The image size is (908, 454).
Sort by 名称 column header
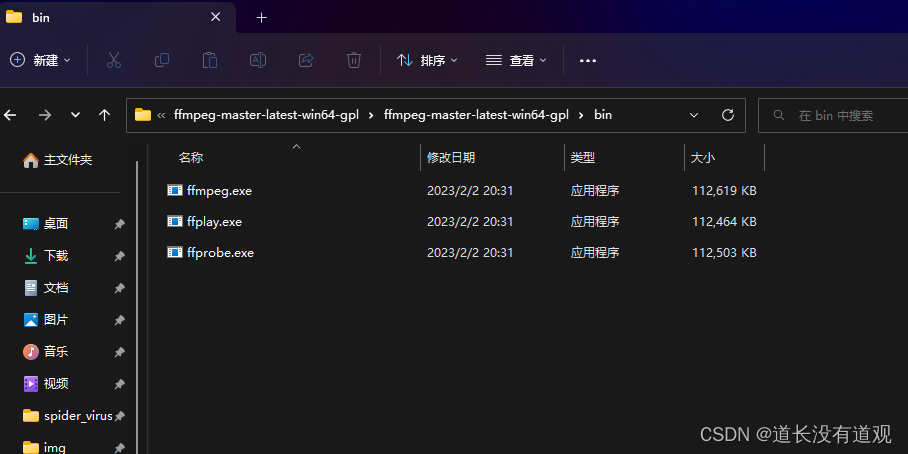tap(191, 158)
